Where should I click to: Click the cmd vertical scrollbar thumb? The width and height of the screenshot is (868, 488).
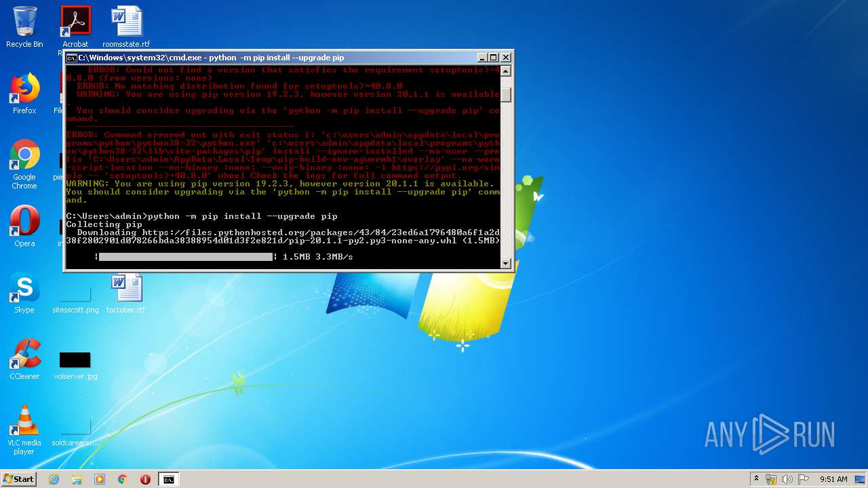point(506,94)
